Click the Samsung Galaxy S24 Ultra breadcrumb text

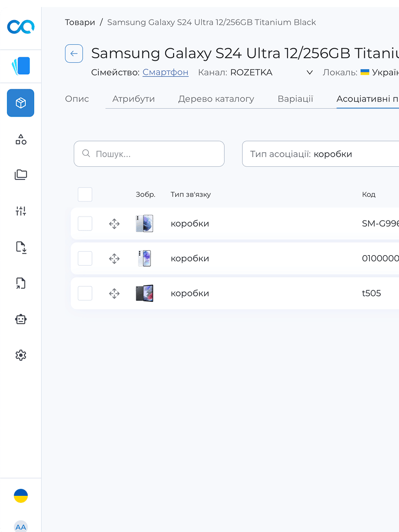(x=211, y=23)
